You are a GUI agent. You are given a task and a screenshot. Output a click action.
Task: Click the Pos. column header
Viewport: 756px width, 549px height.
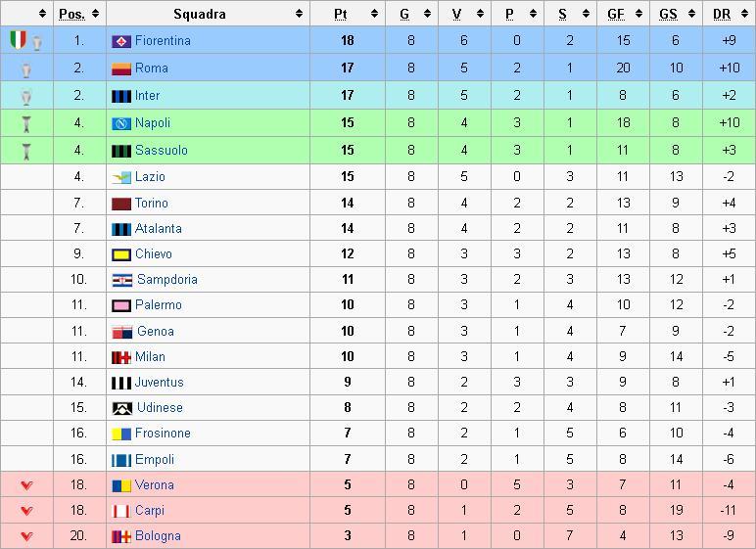pyautogui.click(x=71, y=14)
